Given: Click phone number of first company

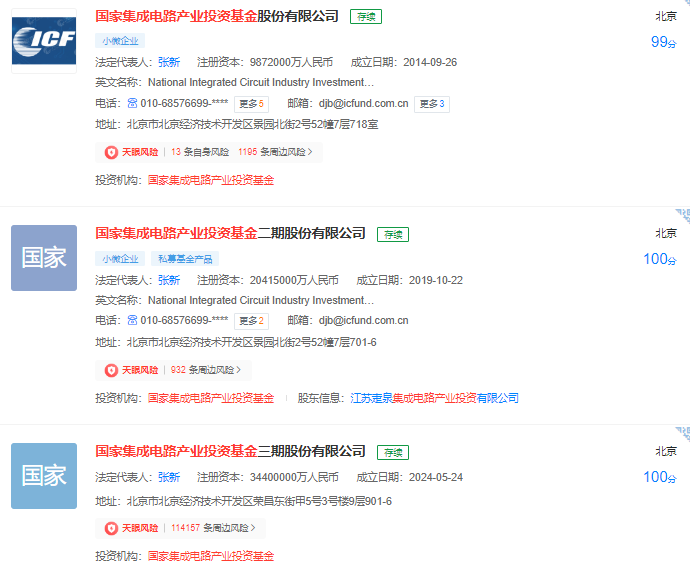Looking at the screenshot, I should (x=184, y=103).
